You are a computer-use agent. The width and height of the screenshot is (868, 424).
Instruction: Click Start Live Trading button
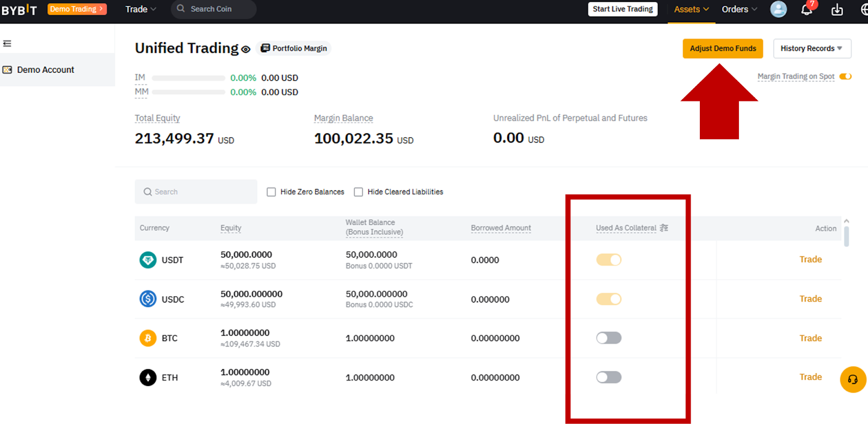tap(623, 9)
